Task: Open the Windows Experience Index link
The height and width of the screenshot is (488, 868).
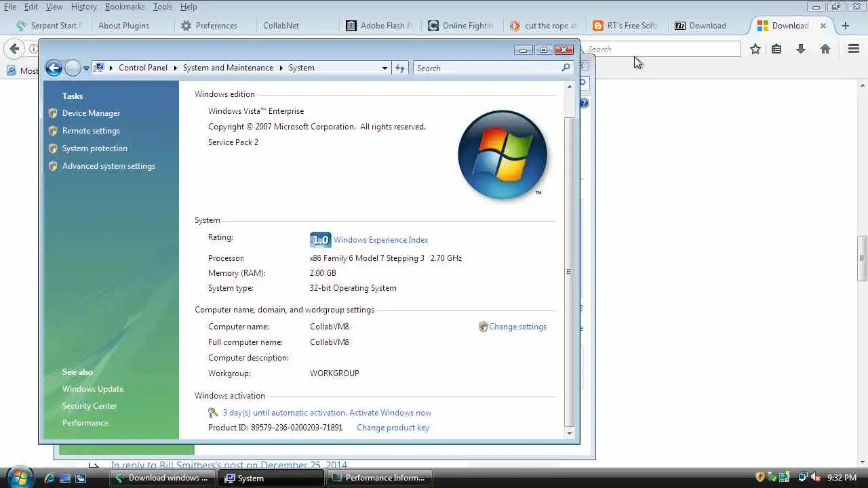Action: pyautogui.click(x=380, y=240)
